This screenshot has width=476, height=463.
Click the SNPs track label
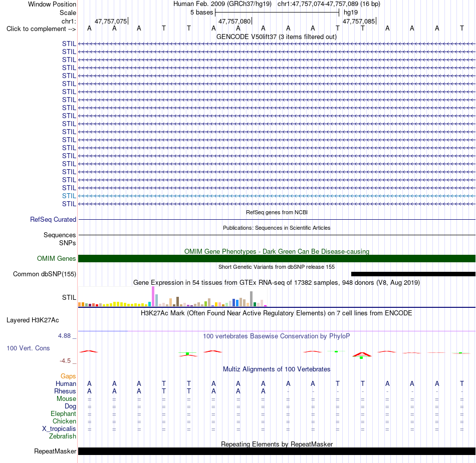click(x=68, y=243)
